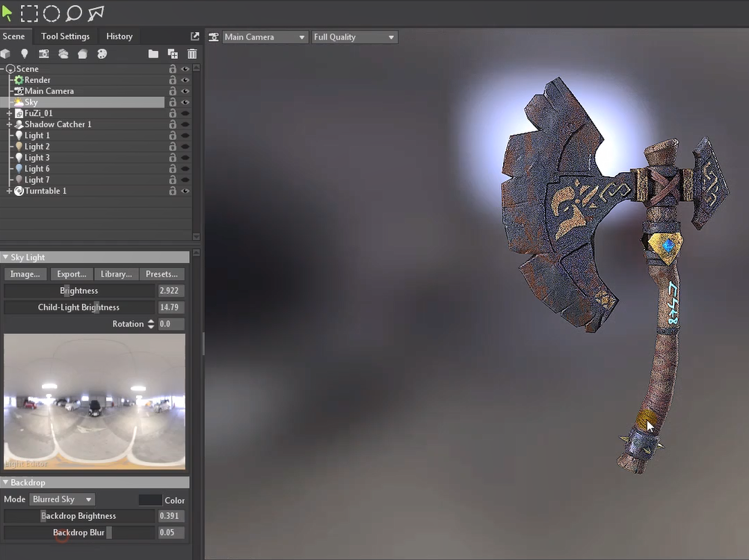
Task: Click the Presets... button
Action: tap(161, 274)
